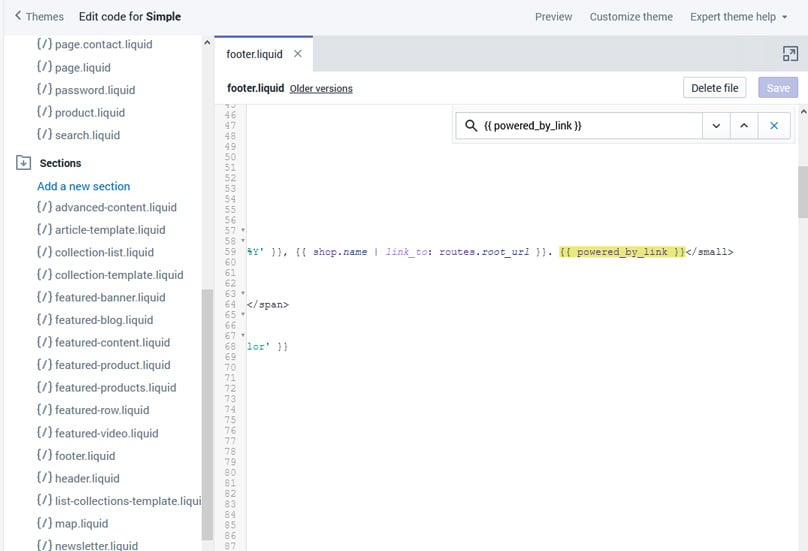Click the magnifier icon in search box
The height and width of the screenshot is (551, 808).
[x=471, y=126]
